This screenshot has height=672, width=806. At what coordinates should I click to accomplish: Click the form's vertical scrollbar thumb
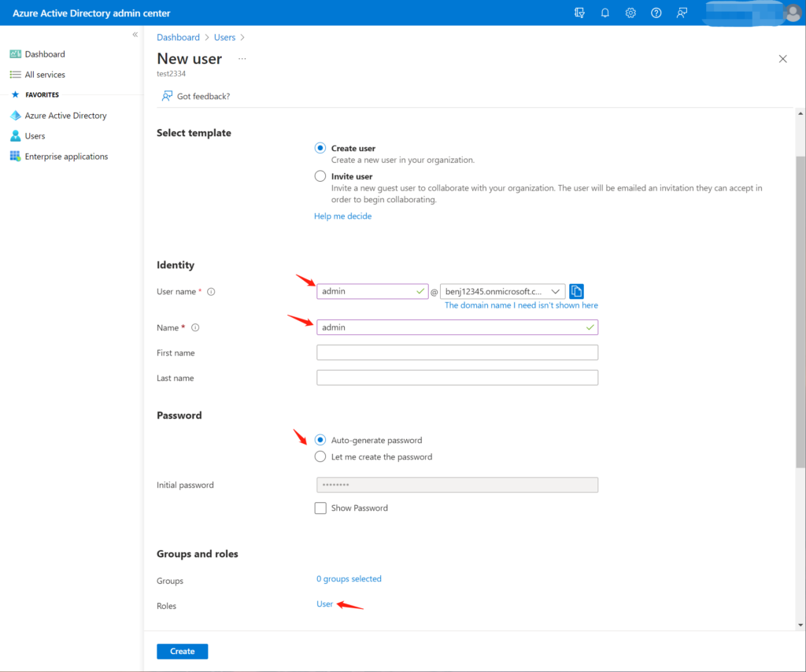coord(800,312)
